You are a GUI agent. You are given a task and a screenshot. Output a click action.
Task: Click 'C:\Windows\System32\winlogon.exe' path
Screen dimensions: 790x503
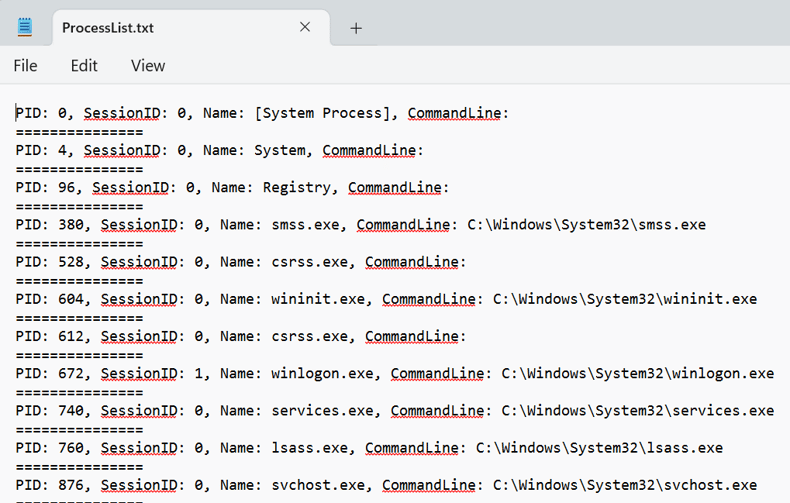(638, 373)
